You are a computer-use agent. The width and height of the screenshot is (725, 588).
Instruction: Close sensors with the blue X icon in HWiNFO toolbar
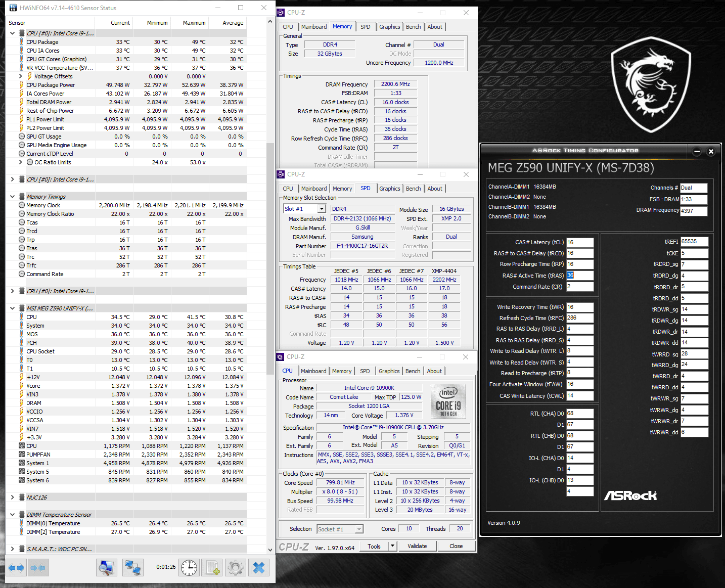(259, 568)
